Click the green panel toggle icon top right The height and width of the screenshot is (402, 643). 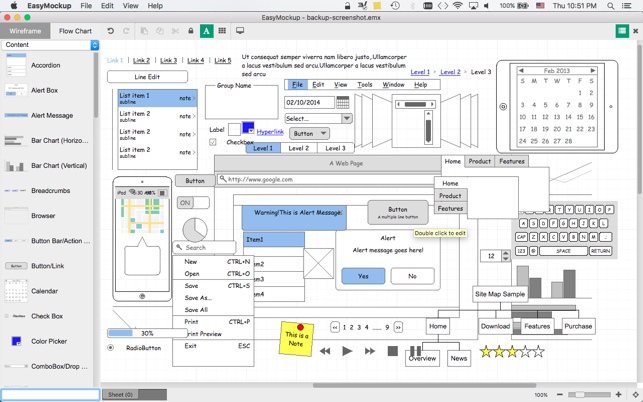coord(622,31)
